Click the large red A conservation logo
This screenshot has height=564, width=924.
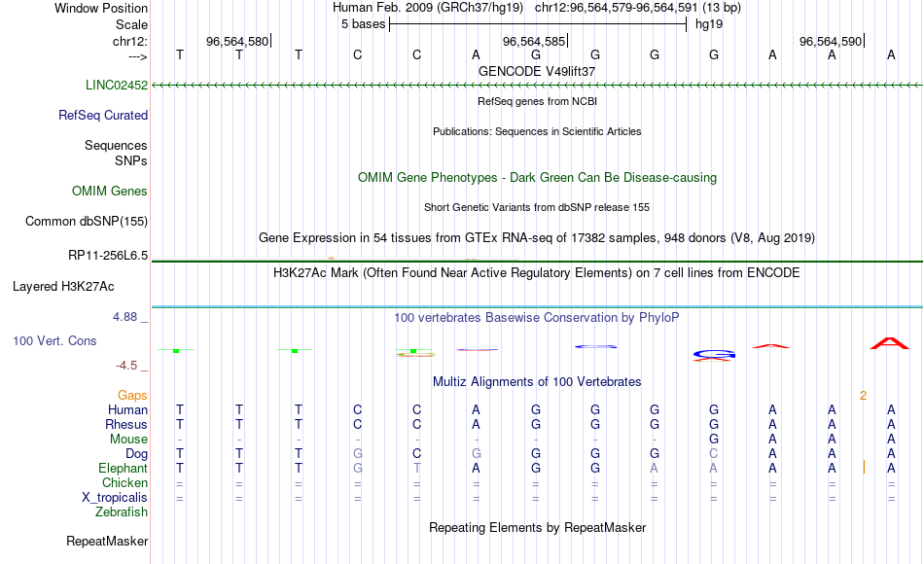coord(890,343)
